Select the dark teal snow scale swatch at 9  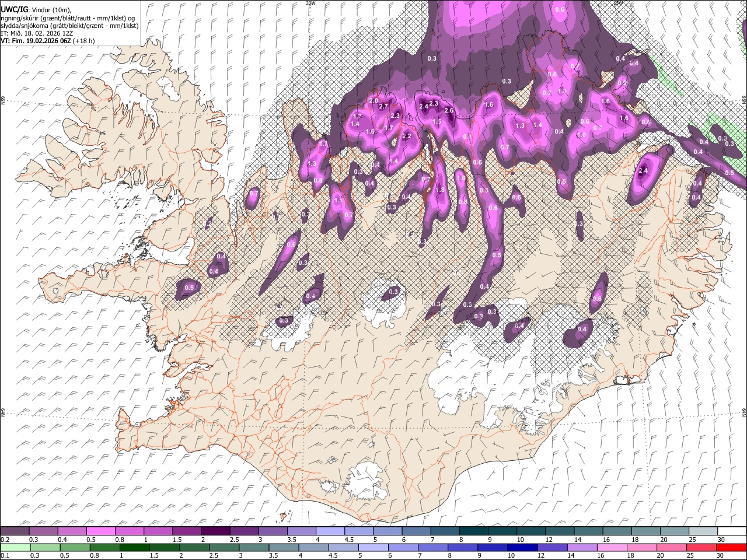(502, 531)
